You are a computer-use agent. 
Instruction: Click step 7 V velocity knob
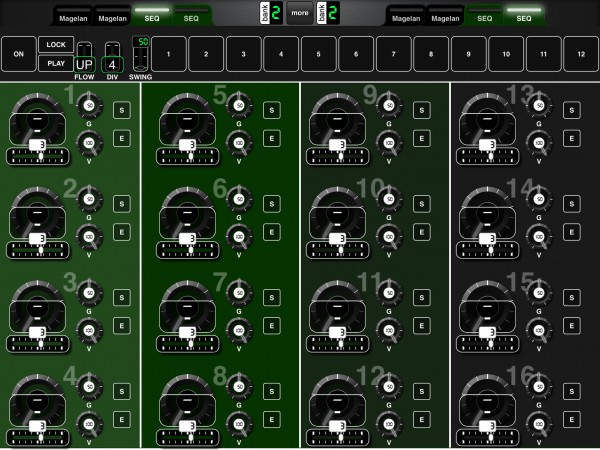[239, 331]
